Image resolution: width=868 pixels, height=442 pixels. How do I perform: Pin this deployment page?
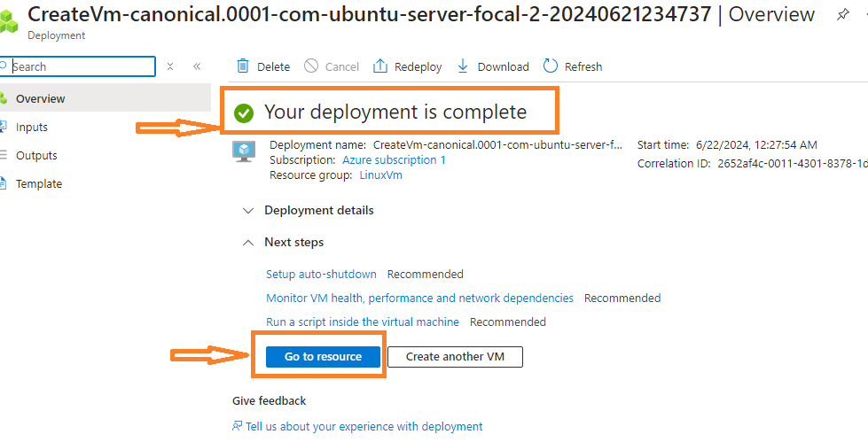[x=842, y=15]
